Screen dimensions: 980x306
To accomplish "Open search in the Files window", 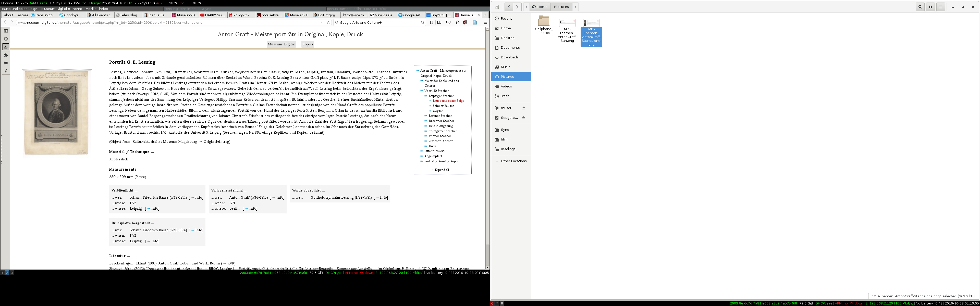I will [x=920, y=7].
